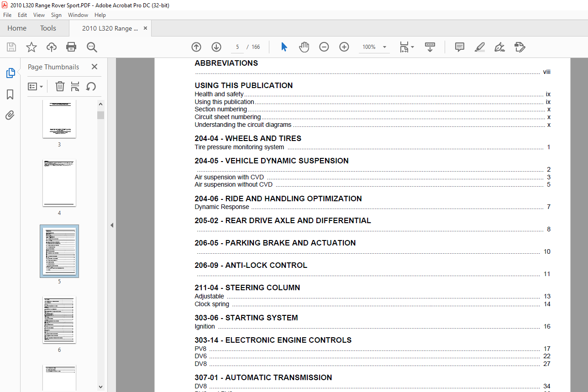
Task: Click the Print Pages thumbnail icon
Action: point(75,86)
